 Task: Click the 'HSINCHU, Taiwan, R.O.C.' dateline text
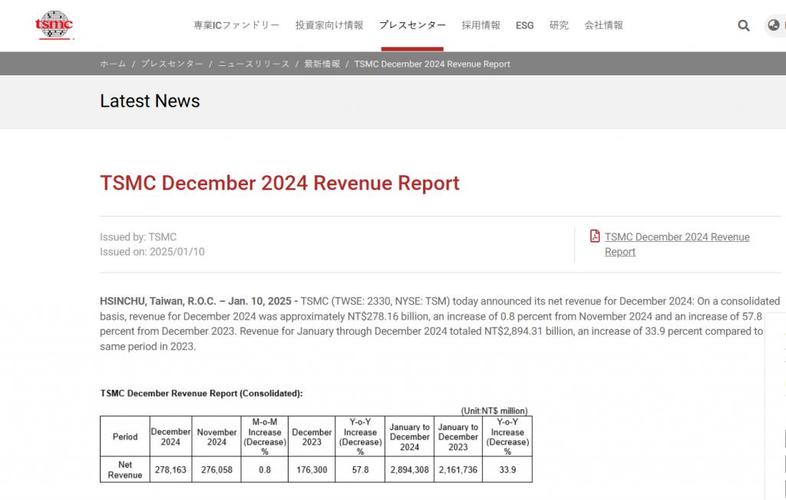point(158,301)
